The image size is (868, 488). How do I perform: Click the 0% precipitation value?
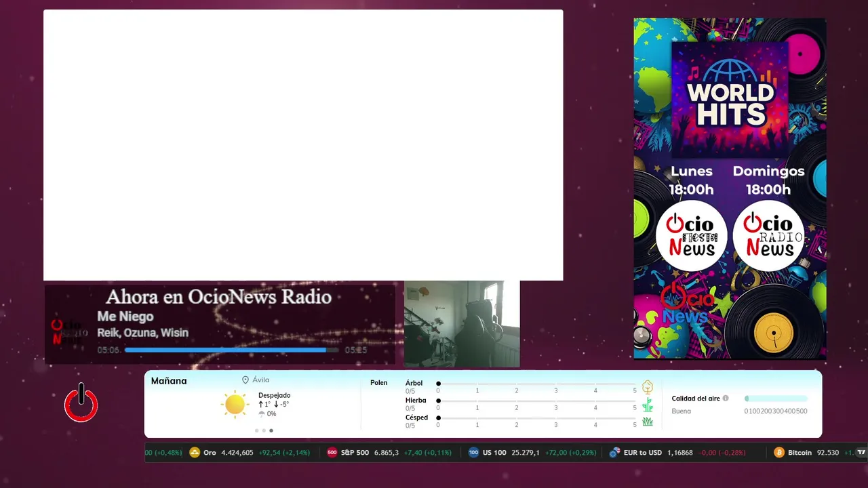click(271, 414)
